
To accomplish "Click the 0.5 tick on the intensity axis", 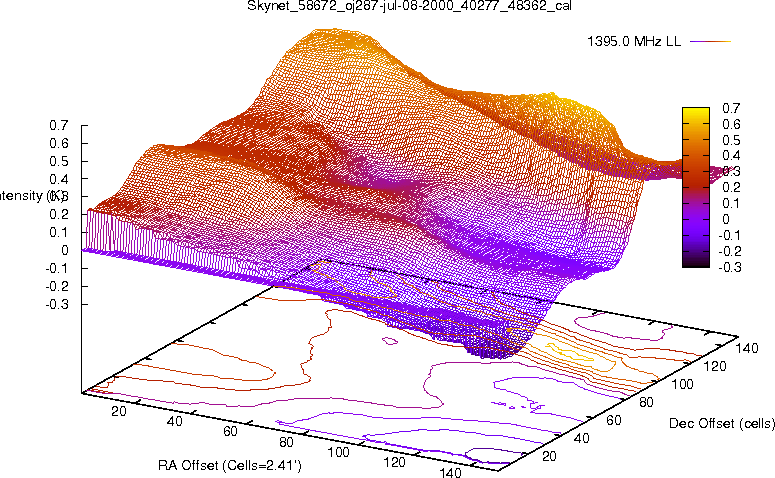I will pyautogui.click(x=58, y=161).
